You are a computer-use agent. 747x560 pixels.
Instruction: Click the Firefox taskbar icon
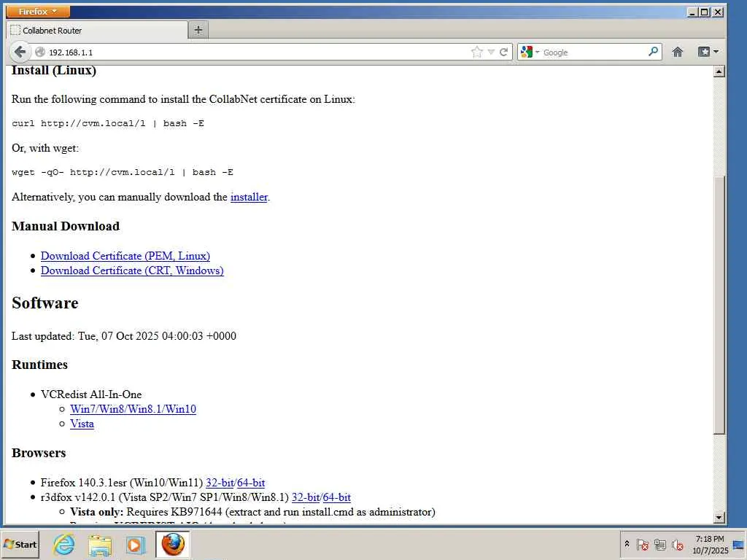[x=172, y=544]
